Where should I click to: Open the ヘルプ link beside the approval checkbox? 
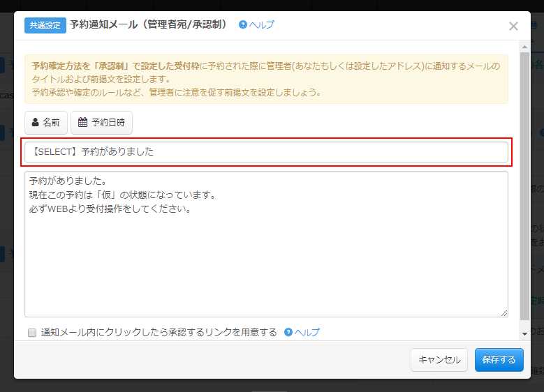point(307,332)
